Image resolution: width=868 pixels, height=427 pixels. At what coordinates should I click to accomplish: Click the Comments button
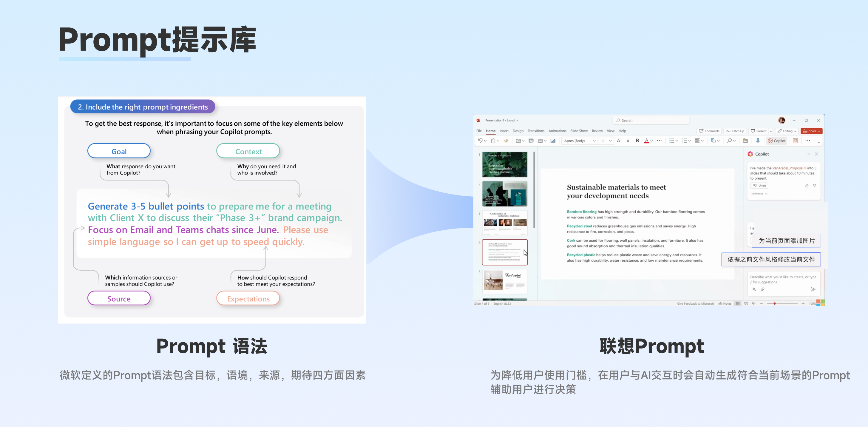(x=709, y=131)
